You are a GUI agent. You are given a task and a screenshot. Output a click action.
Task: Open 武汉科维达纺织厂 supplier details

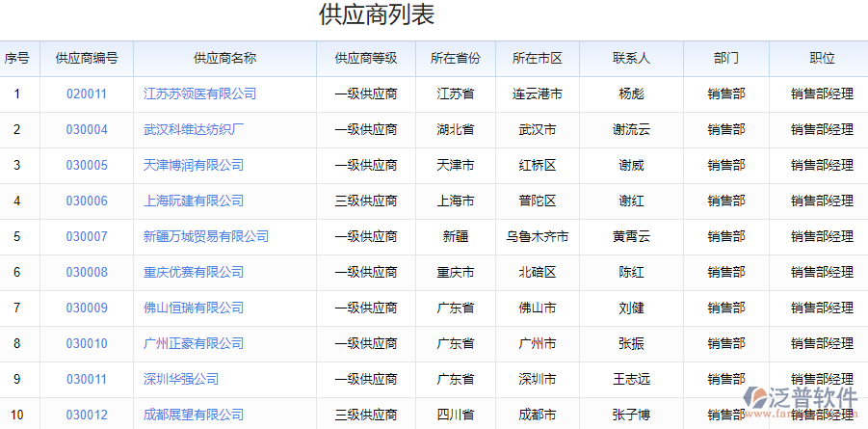click(194, 130)
